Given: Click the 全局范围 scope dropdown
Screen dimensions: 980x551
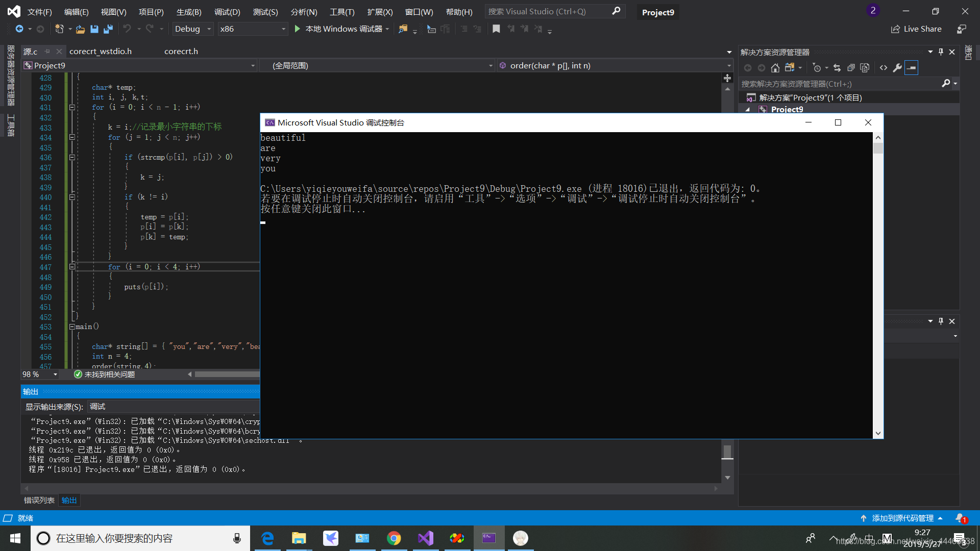Looking at the screenshot, I should coord(379,65).
